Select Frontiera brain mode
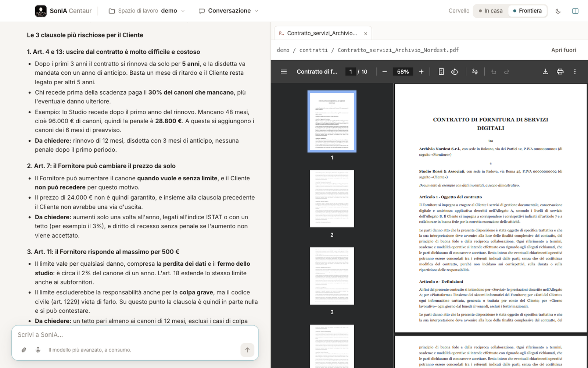588x368 pixels. click(527, 11)
